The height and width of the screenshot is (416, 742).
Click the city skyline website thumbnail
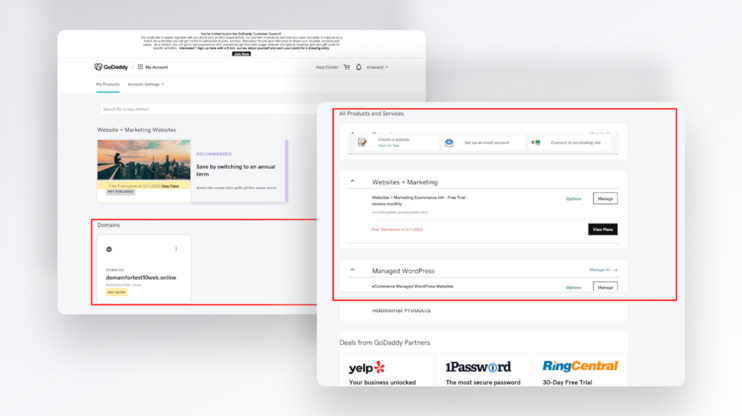point(144,160)
